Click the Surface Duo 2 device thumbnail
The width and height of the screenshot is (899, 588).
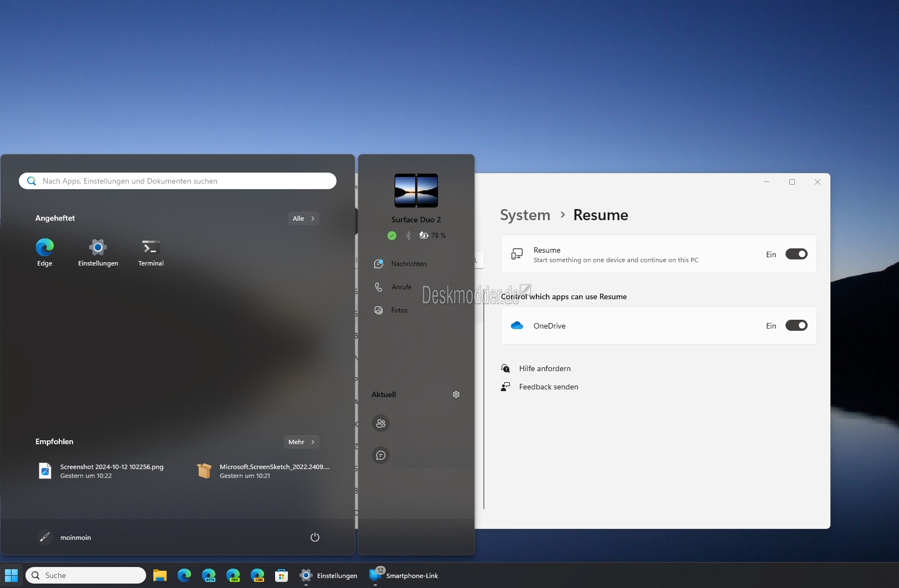[416, 190]
